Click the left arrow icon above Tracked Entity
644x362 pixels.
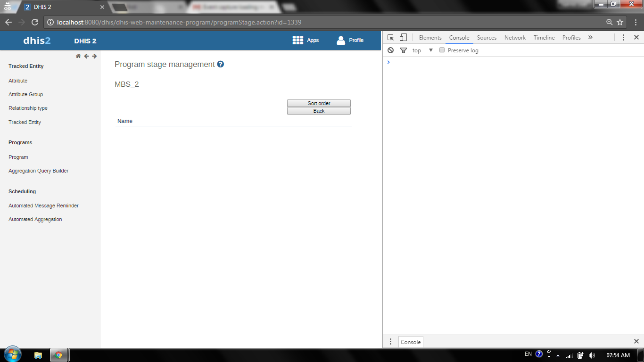click(86, 56)
